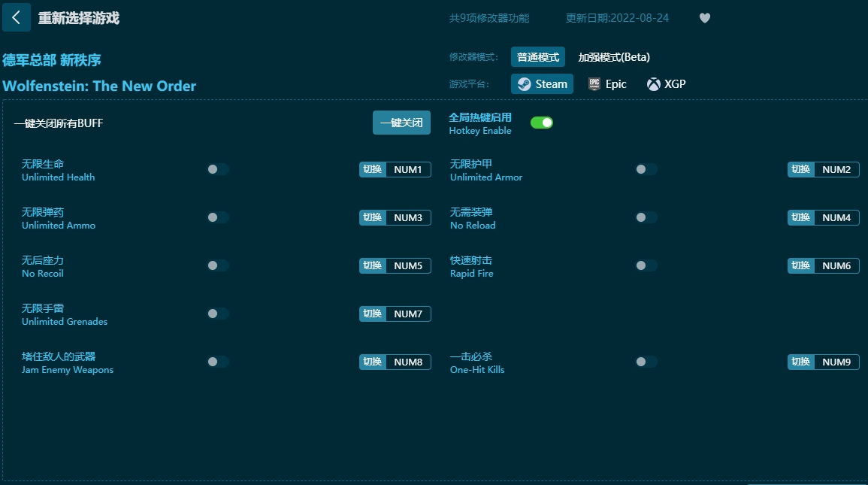Click 切换 button for NUM8
Image resolution: width=868 pixels, height=485 pixels.
click(x=373, y=362)
